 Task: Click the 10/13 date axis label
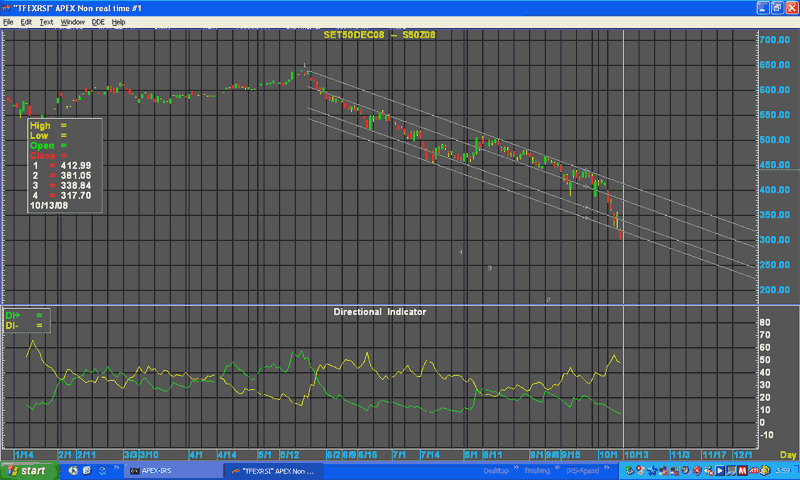(636, 454)
